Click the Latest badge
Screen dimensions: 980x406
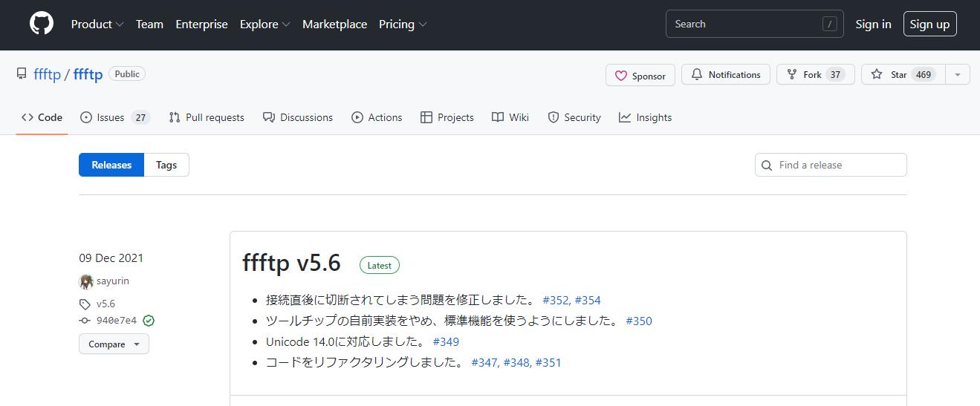point(380,265)
